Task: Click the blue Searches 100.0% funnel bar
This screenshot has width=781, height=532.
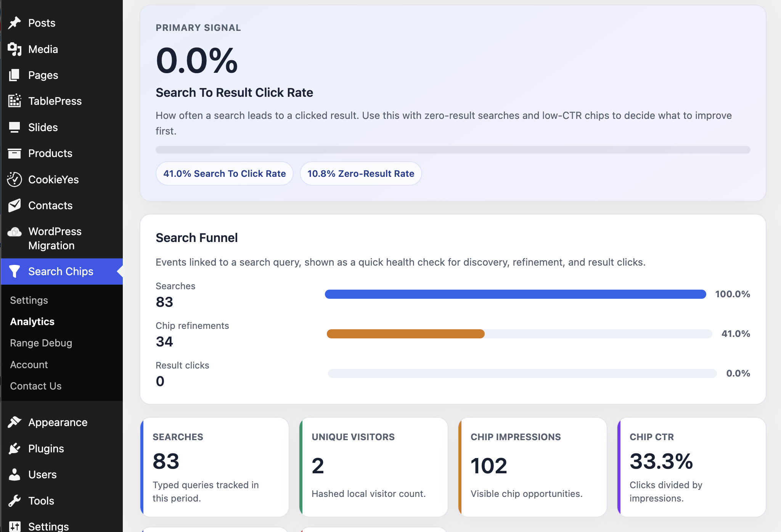Action: pos(516,294)
